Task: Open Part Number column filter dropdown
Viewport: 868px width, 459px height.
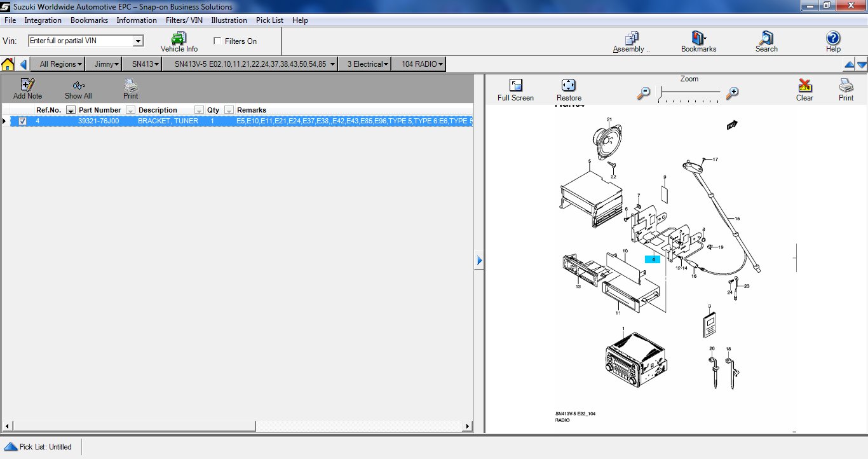Action: [130, 110]
